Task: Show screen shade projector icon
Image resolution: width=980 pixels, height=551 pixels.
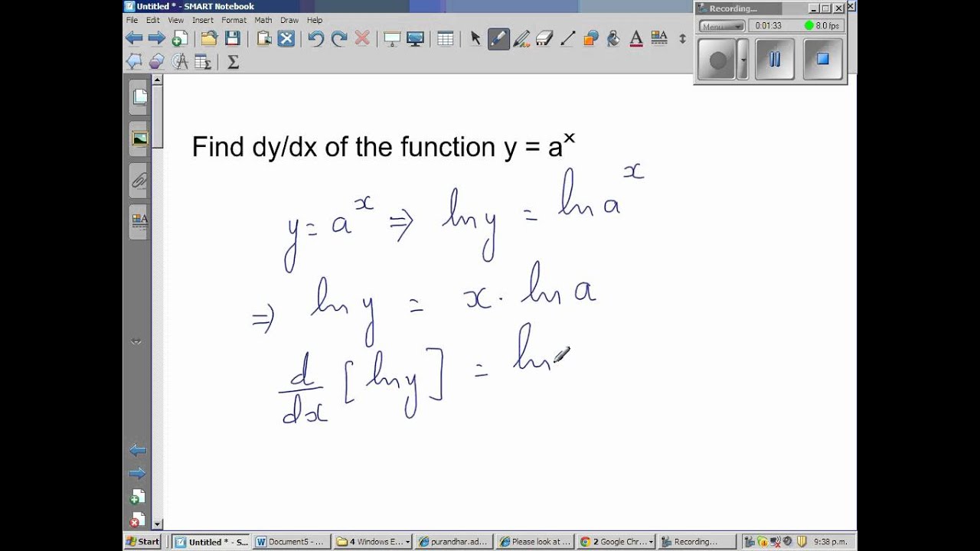Action: pyautogui.click(x=392, y=38)
